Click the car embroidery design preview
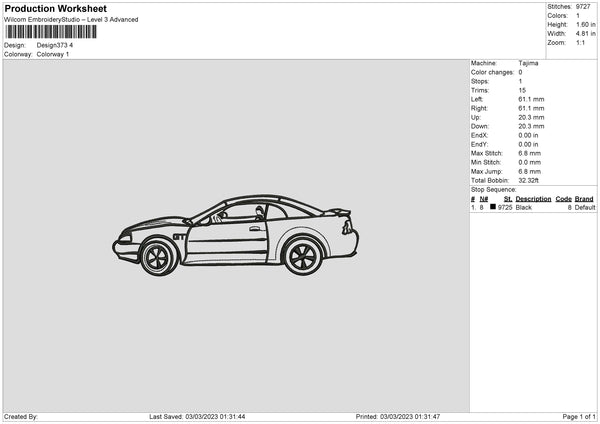Viewport: 600px width, 424px height. coord(235,235)
